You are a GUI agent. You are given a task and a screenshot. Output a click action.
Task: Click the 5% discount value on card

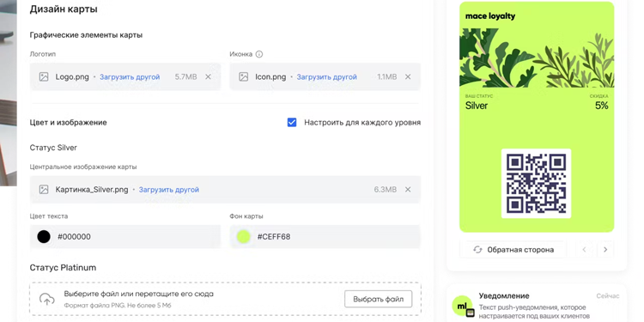click(x=602, y=106)
